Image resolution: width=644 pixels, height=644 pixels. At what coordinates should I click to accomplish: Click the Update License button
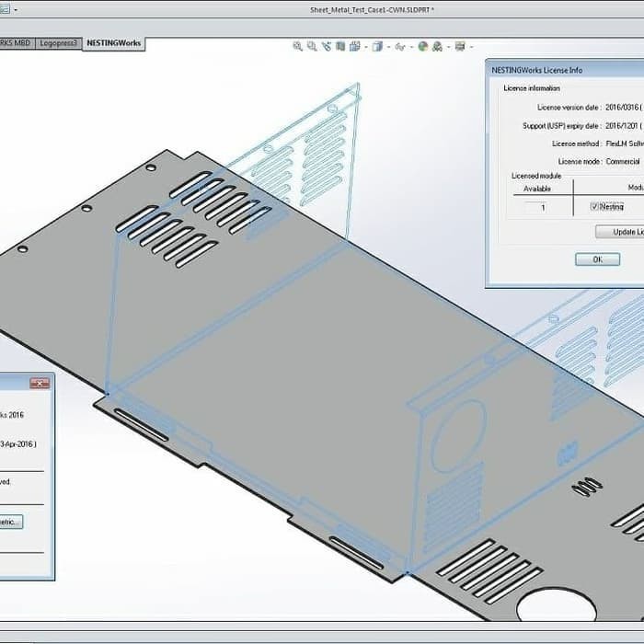(620, 232)
